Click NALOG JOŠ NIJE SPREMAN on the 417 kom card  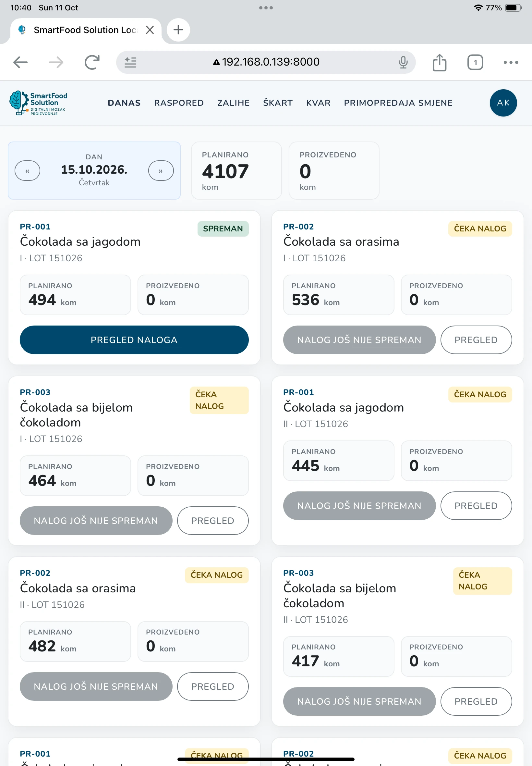pos(359,701)
